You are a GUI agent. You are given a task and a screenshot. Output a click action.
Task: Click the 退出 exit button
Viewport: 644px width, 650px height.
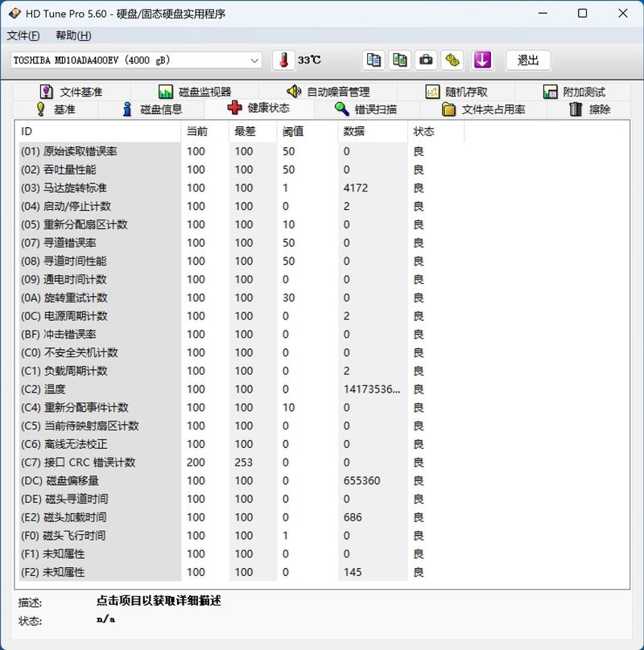528,60
